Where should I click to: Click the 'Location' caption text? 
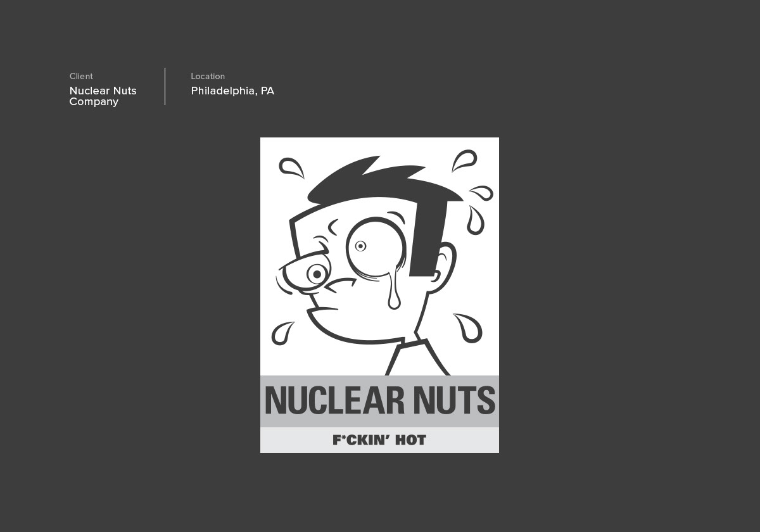click(208, 76)
